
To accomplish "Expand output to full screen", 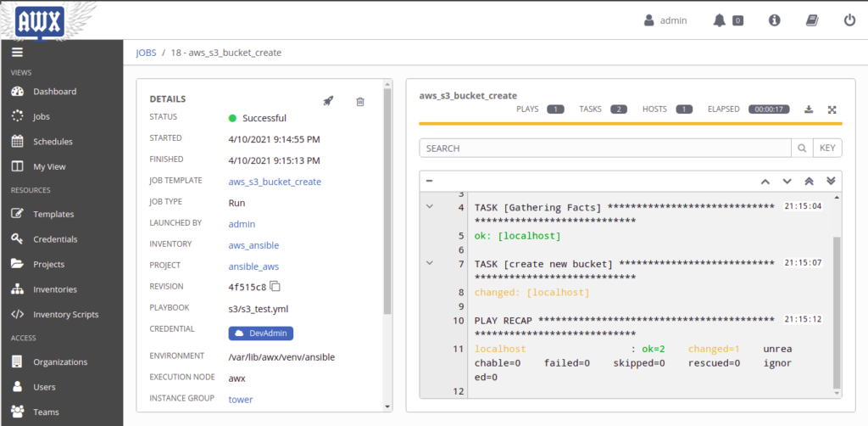I will click(x=832, y=109).
